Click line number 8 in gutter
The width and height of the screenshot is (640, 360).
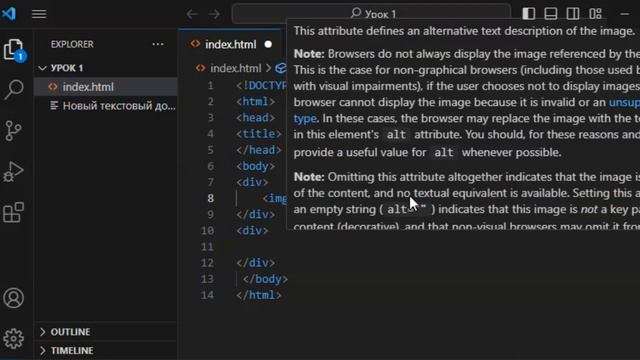[210, 198]
